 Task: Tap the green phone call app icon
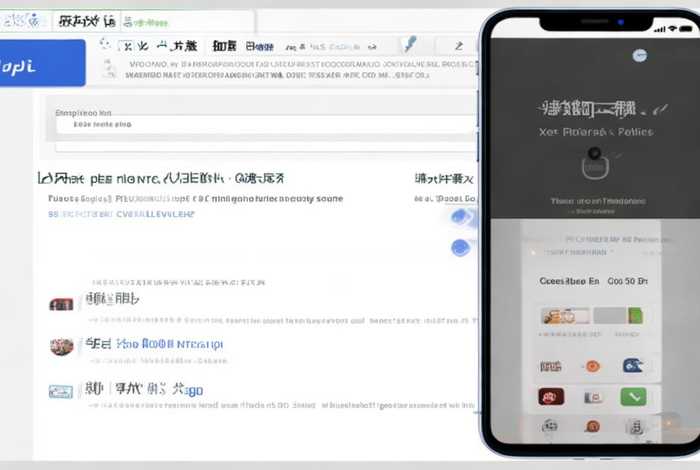(633, 396)
